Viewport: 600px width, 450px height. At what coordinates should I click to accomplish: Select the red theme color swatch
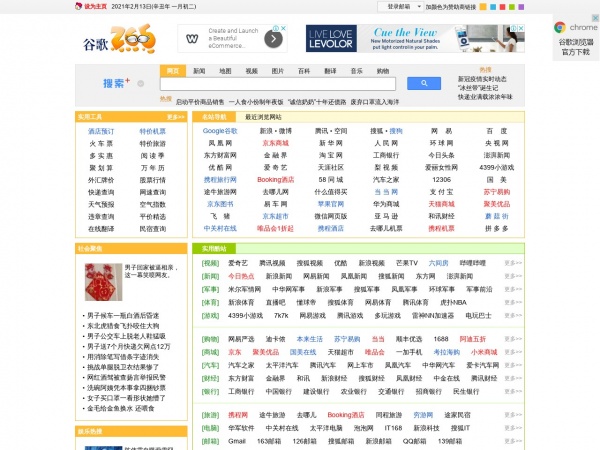502,7
